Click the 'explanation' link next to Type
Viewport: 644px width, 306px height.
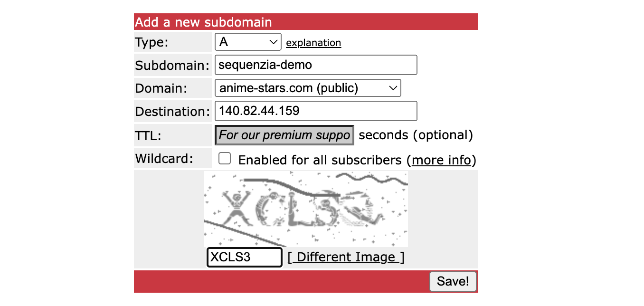coord(313,43)
